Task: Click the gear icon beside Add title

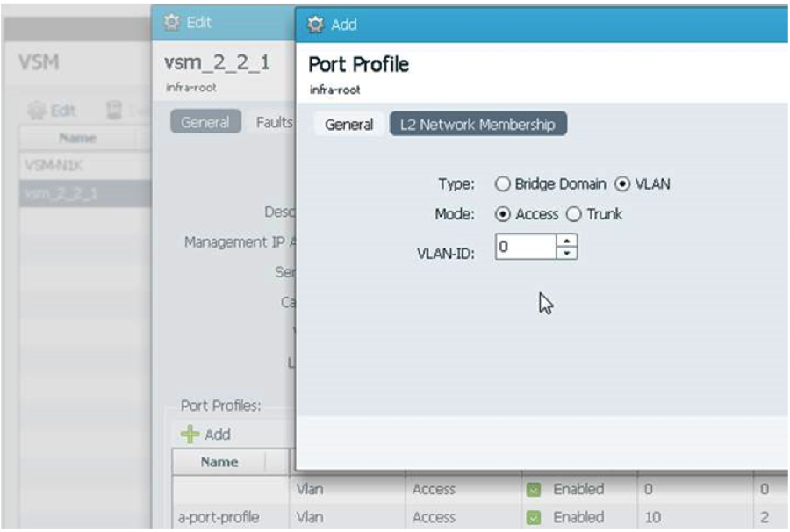Action: 315,24
